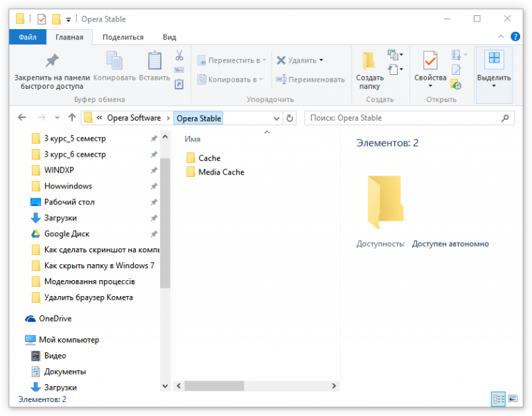Open New item dropdown icon
Image resolution: width=532 pixels, height=416 pixels.
(x=395, y=54)
